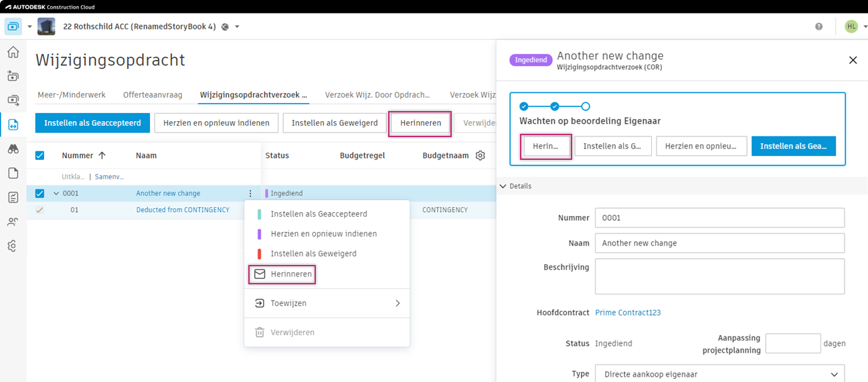Click the Naam input field
The image size is (868, 382).
tap(719, 243)
